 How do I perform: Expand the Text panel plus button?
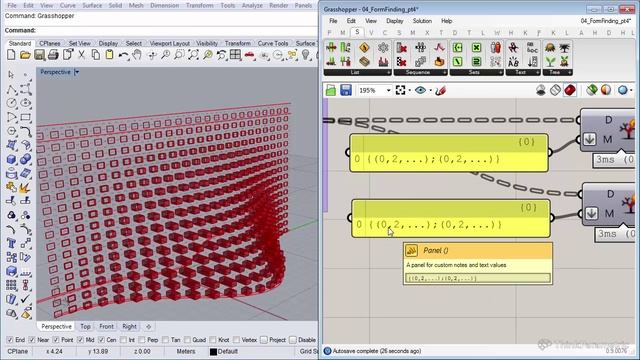click(537, 72)
